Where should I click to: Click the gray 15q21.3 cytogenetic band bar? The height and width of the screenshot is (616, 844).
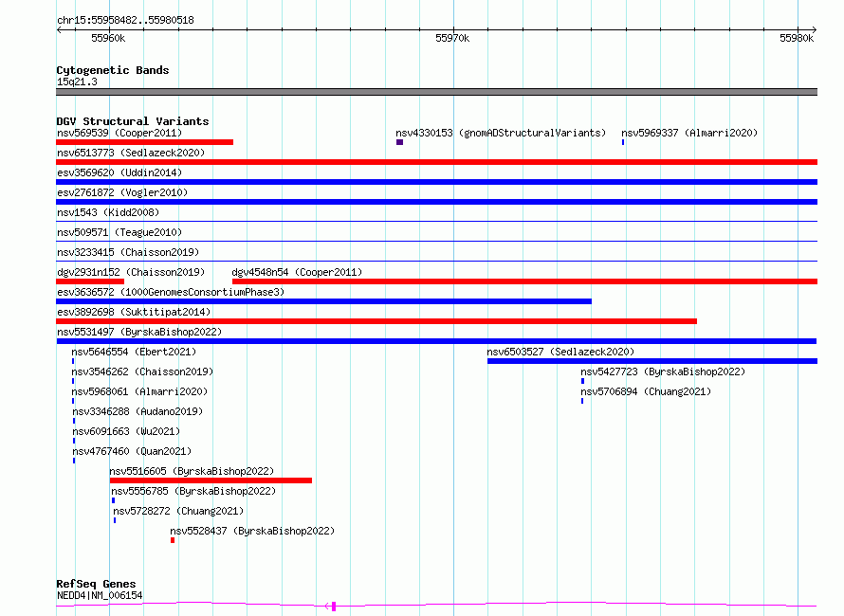click(x=436, y=92)
